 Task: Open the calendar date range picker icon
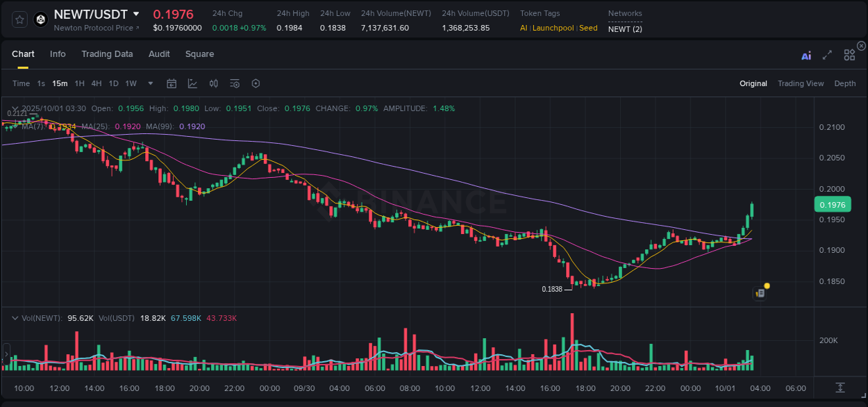tap(172, 83)
